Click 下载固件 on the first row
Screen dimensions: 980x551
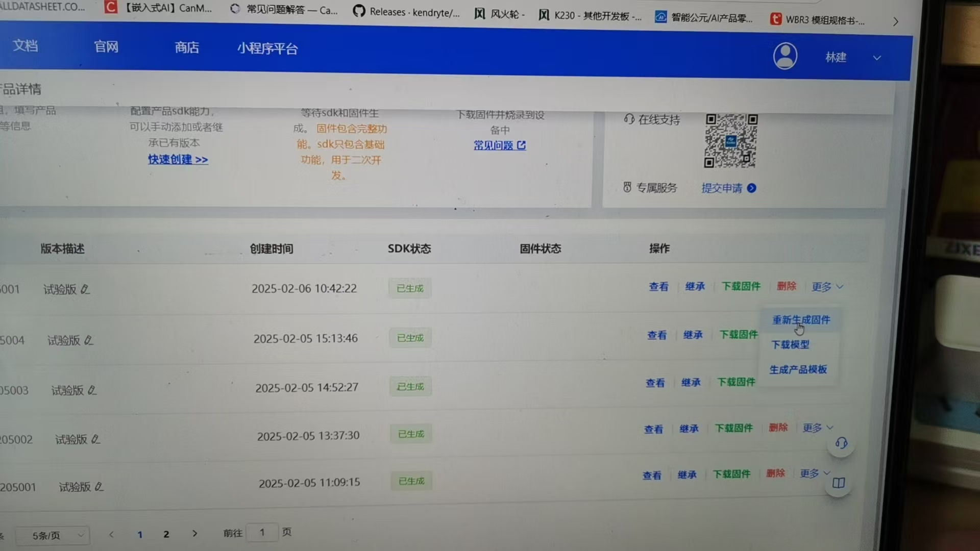(741, 286)
